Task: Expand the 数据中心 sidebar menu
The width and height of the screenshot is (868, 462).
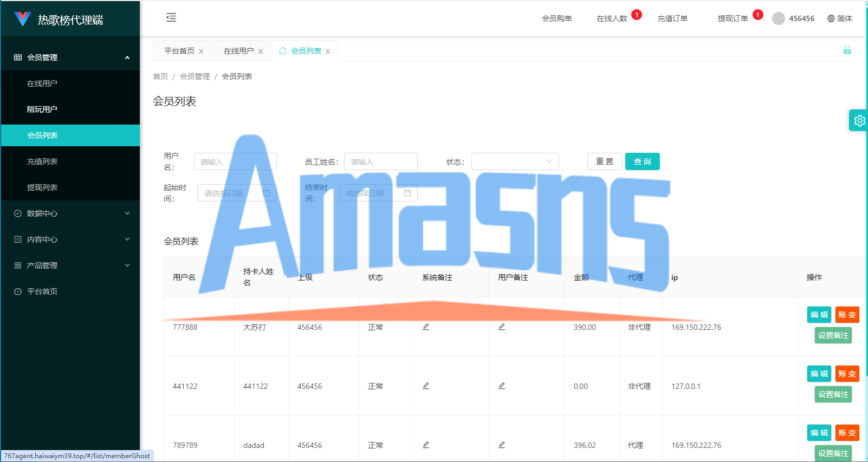Action: (x=70, y=213)
